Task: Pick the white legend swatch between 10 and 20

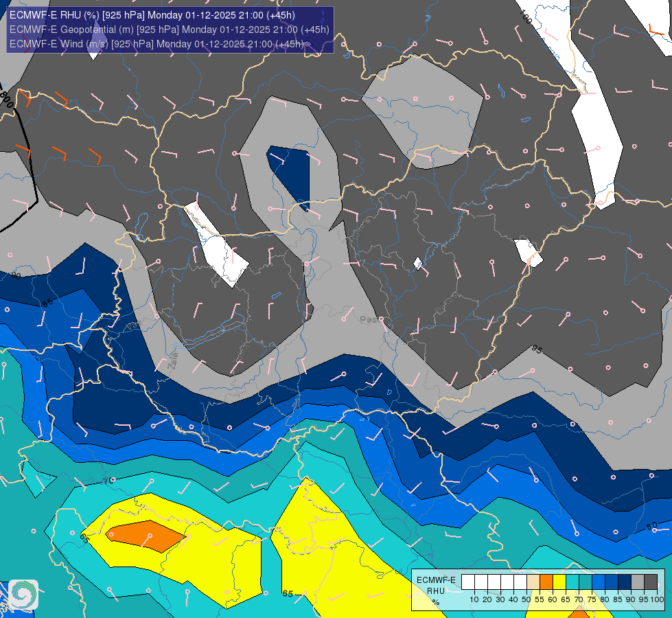Action: (481, 582)
